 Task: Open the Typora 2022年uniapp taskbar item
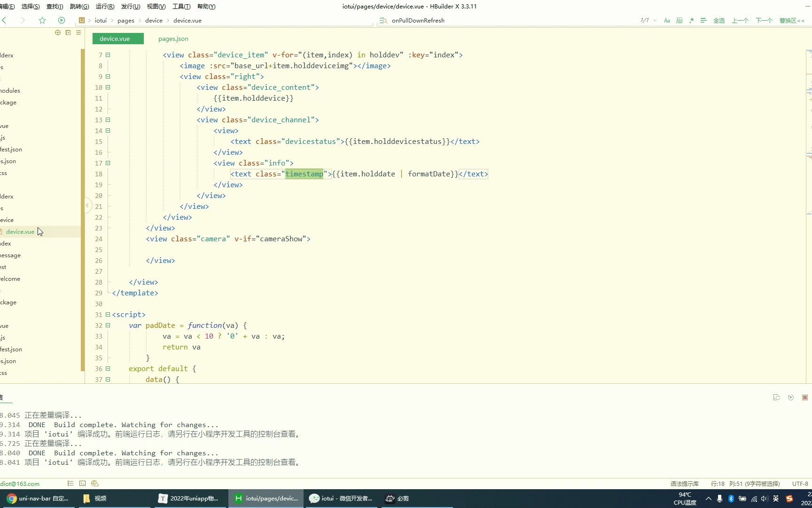point(189,499)
